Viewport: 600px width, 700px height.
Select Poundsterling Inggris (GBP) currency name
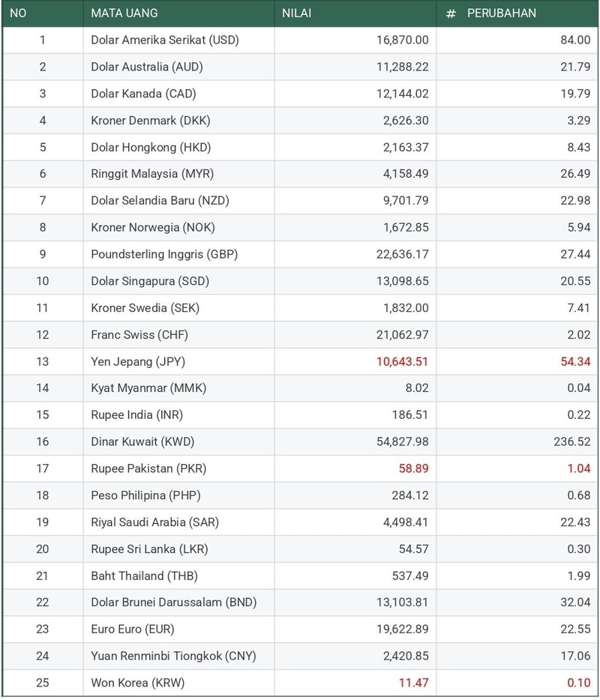pyautogui.click(x=164, y=254)
